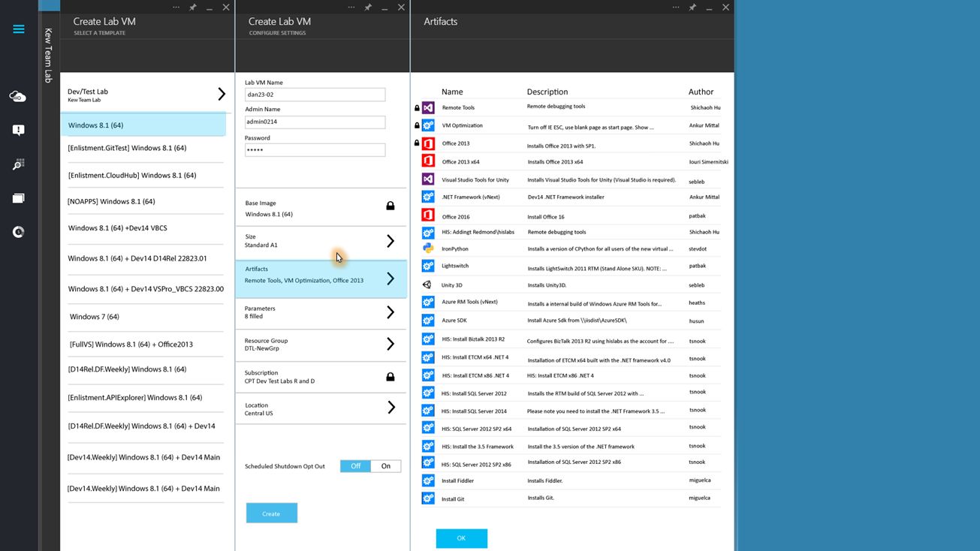Viewport: 980px width, 551px height.
Task: Sort by the Author column header
Action: [x=701, y=92]
